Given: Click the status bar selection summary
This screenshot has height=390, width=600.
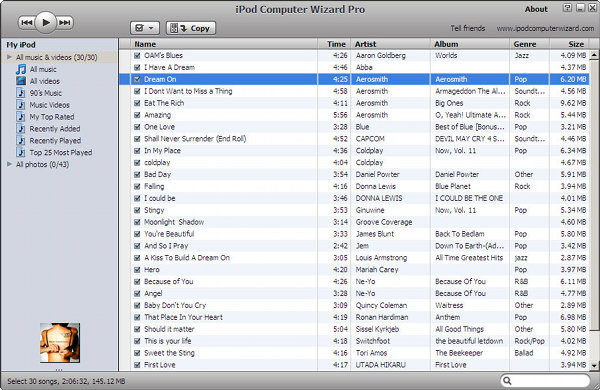Looking at the screenshot, I should [x=66, y=381].
